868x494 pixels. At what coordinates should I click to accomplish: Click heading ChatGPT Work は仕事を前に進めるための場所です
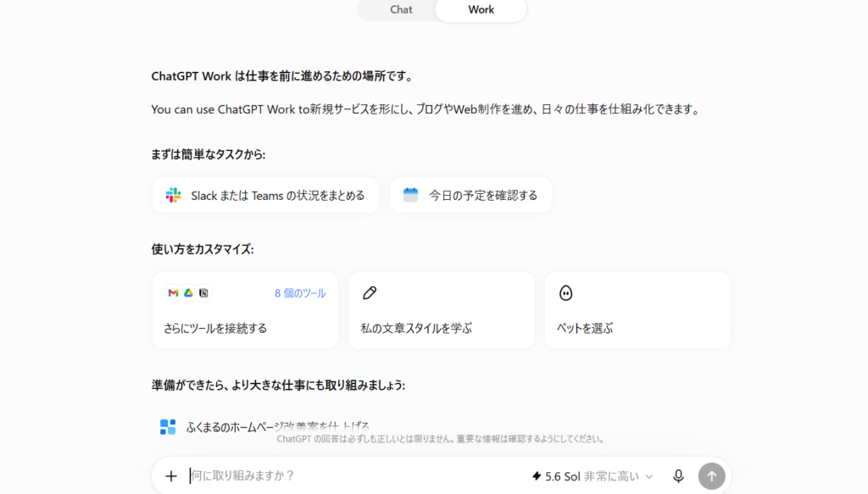click(x=283, y=76)
